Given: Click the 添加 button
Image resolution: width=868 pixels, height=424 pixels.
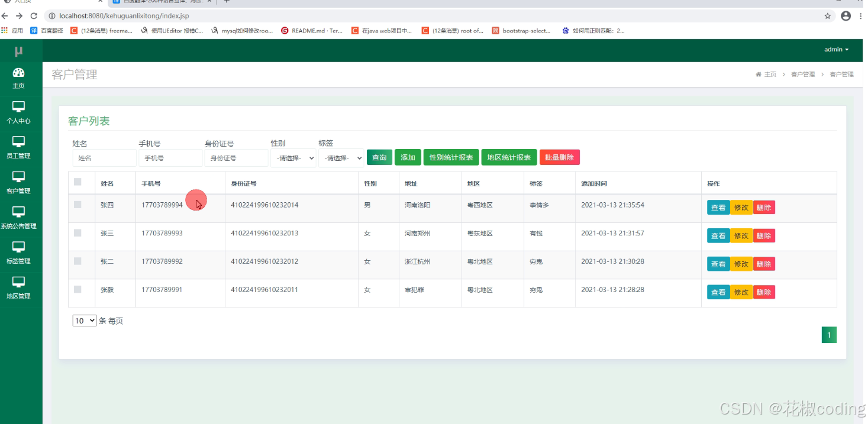Looking at the screenshot, I should coord(408,157).
